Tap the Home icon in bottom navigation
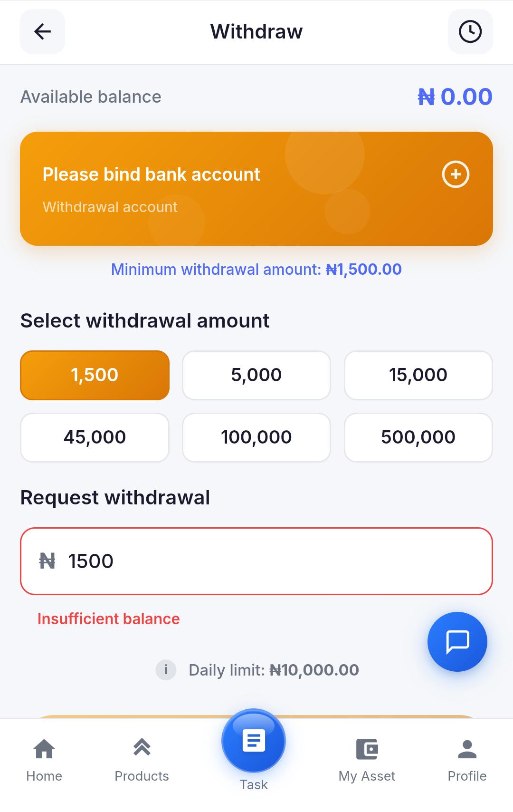 [44, 749]
